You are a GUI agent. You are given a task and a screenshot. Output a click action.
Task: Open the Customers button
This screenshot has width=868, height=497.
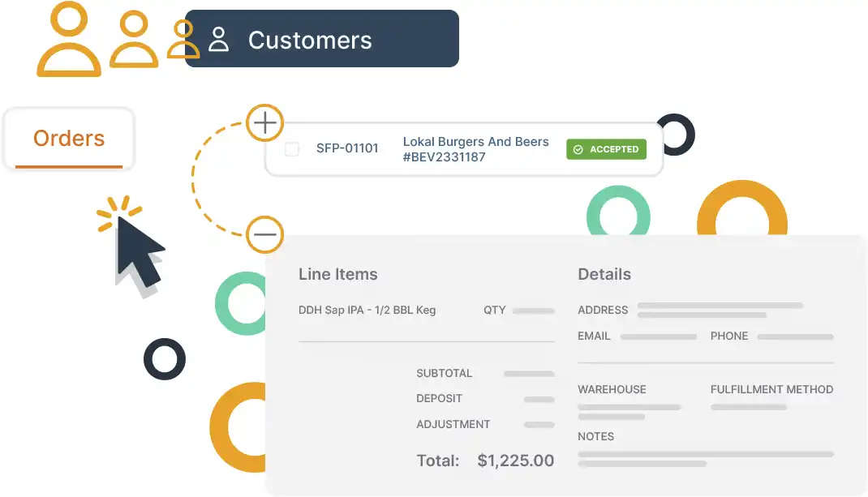tap(321, 39)
